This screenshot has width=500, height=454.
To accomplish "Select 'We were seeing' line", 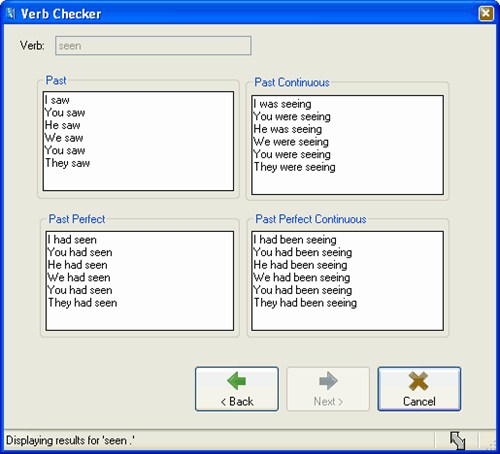I will click(291, 142).
